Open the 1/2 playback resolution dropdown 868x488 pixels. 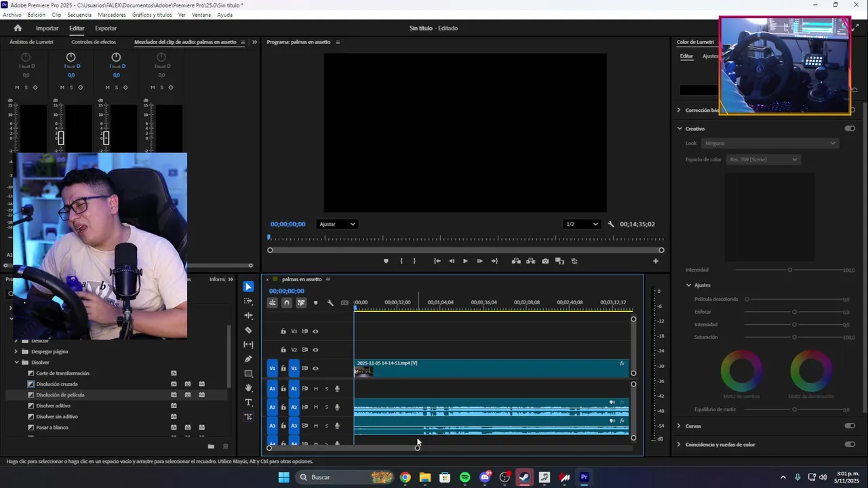pos(583,224)
